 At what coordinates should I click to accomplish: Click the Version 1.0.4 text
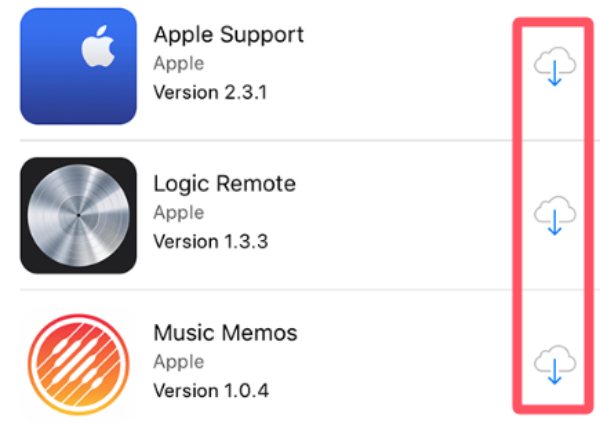[211, 391]
